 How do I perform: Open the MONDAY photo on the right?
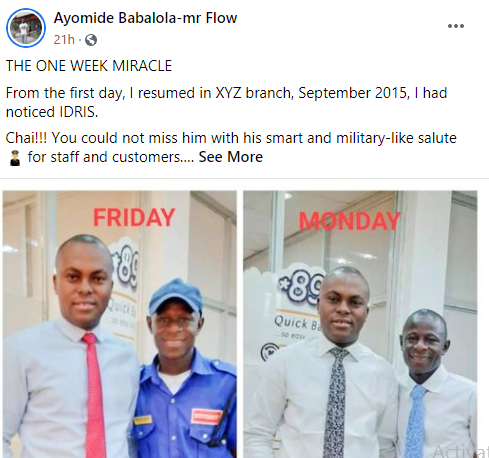360,324
